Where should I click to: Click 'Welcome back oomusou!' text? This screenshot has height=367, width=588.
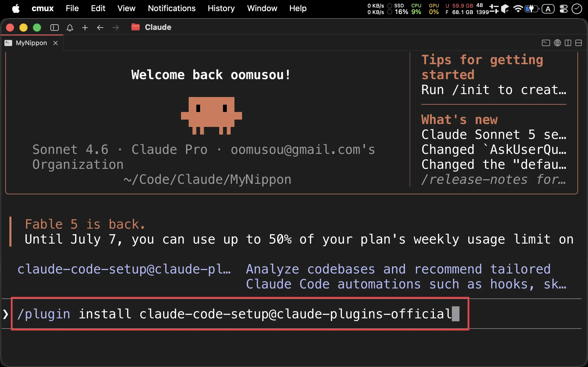[x=211, y=75]
